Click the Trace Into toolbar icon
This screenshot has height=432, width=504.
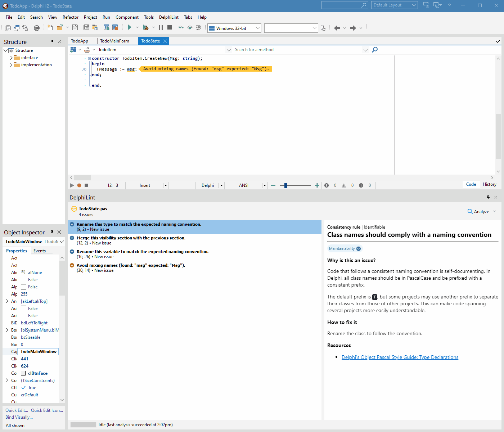point(181,28)
